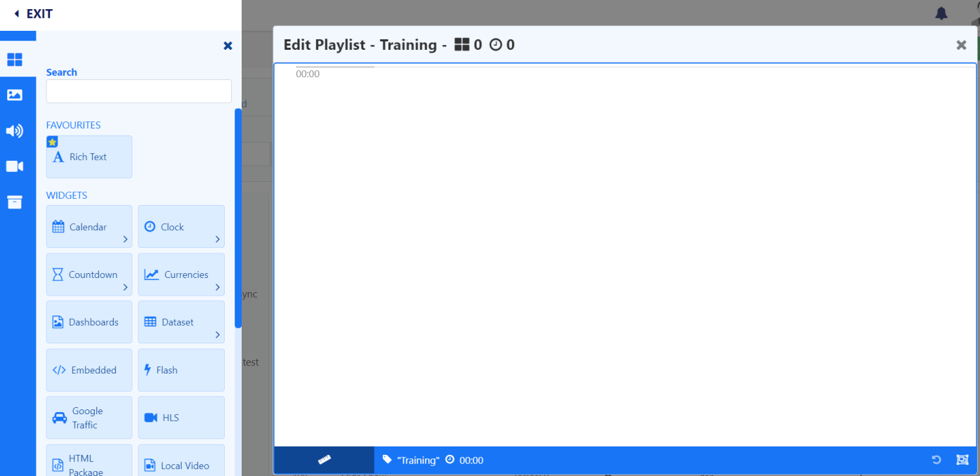Screen dimensions: 980x476
Task: Select the Dashboards widget
Action: (89, 322)
